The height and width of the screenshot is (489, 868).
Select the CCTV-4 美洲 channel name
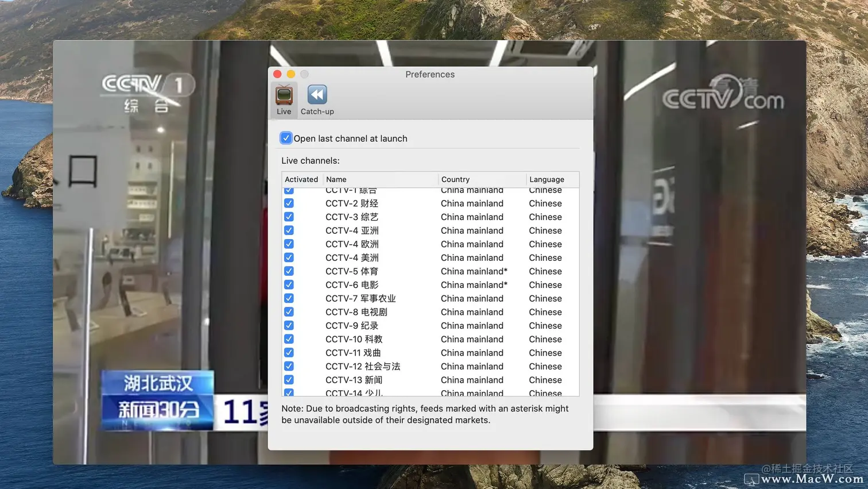coord(352,258)
